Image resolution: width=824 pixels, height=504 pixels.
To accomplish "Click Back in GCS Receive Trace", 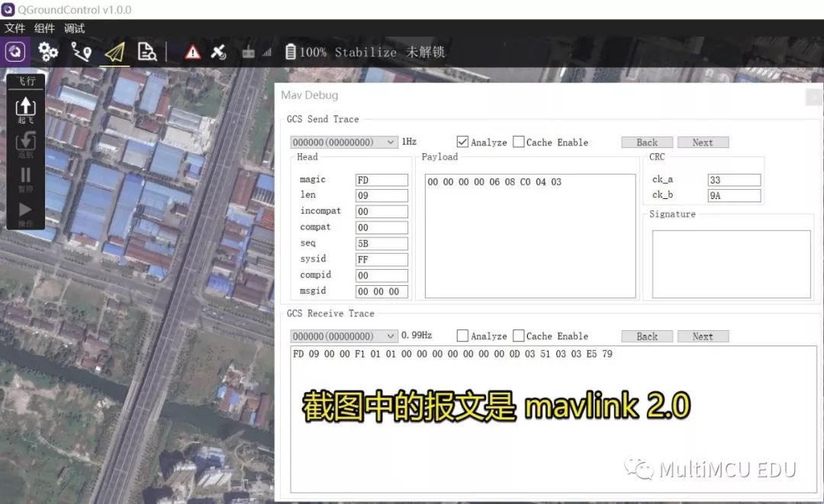I will click(x=647, y=336).
